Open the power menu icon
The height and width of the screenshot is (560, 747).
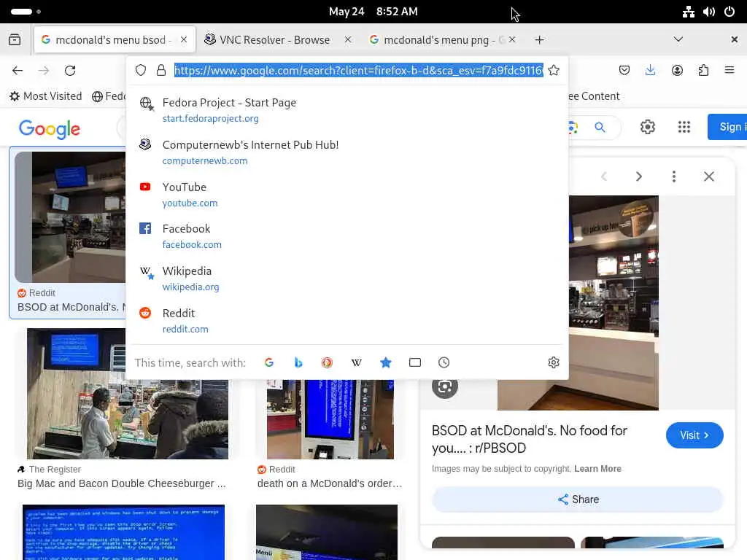click(x=729, y=12)
